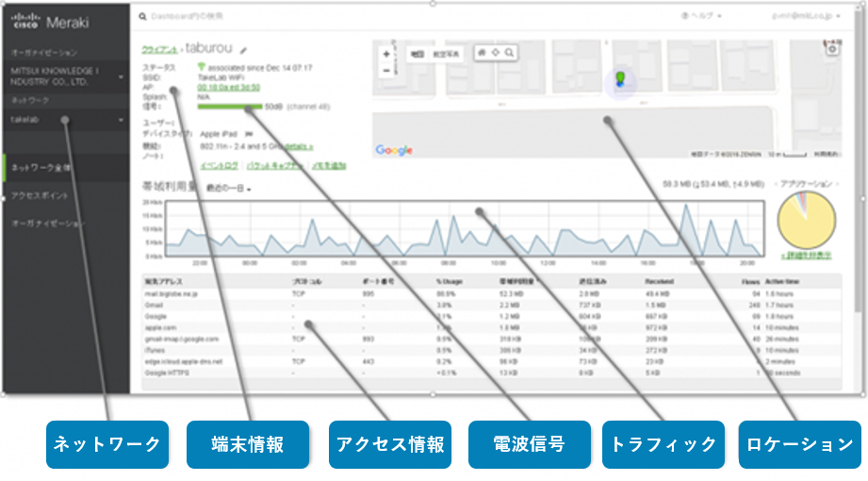The height and width of the screenshot is (481, 868).
Task: Open the イベントログ link
Action: (220, 166)
